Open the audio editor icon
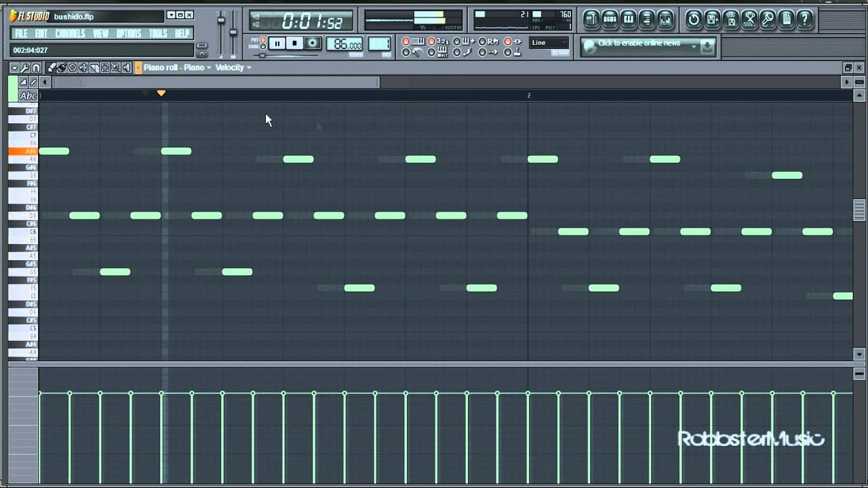The width and height of the screenshot is (868, 488). [x=749, y=19]
